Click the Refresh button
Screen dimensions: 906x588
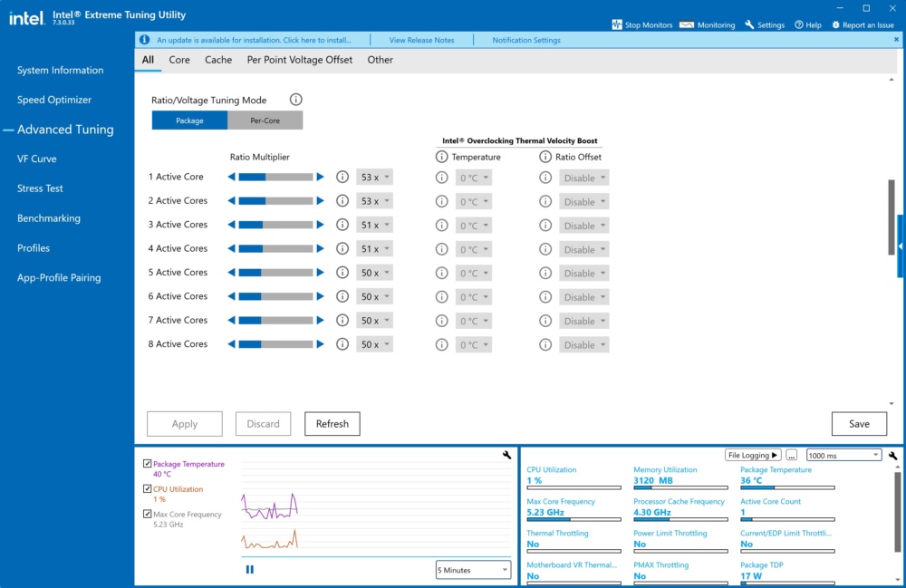(x=333, y=423)
